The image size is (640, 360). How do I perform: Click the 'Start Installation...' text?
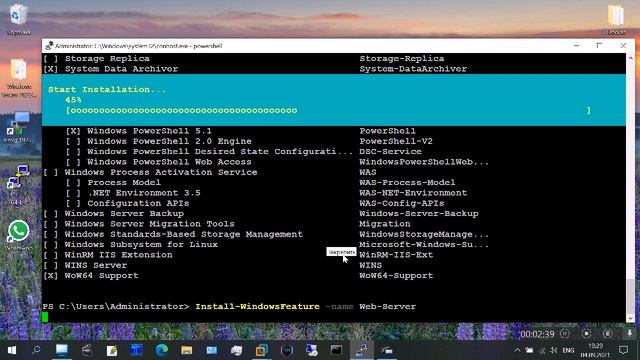point(107,89)
